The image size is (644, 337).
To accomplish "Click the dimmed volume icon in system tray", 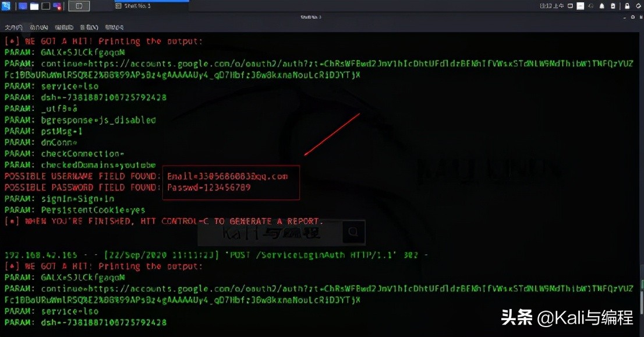I will 591,6.
